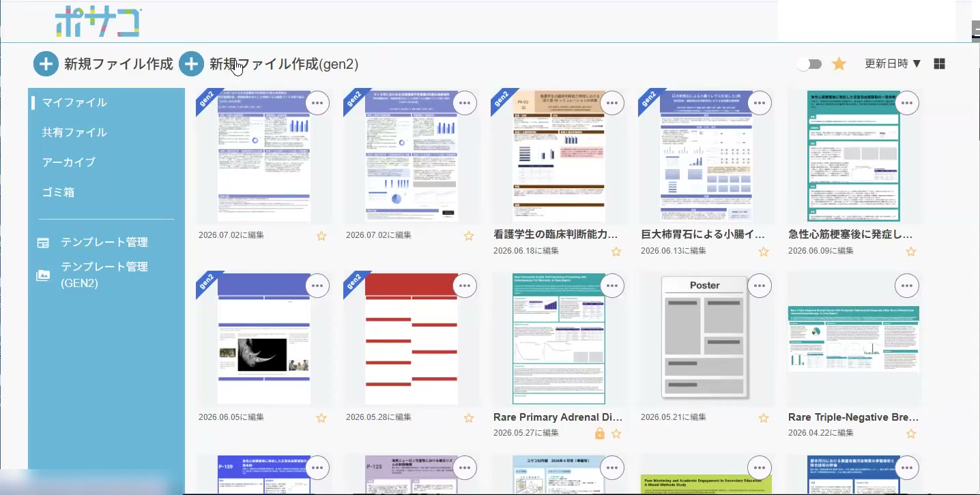This screenshot has width=980, height=495.
Task: Go to アーカイブ in the sidebar
Action: [69, 162]
